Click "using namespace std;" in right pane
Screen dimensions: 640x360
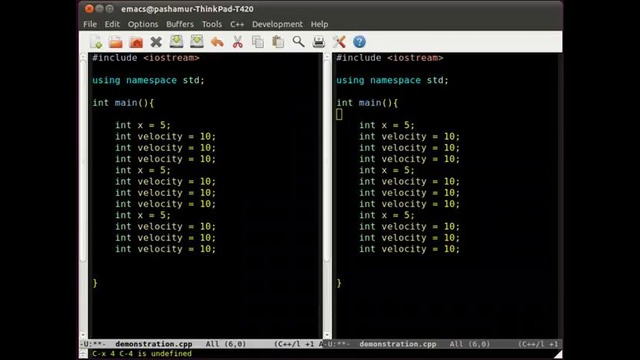(x=392, y=80)
